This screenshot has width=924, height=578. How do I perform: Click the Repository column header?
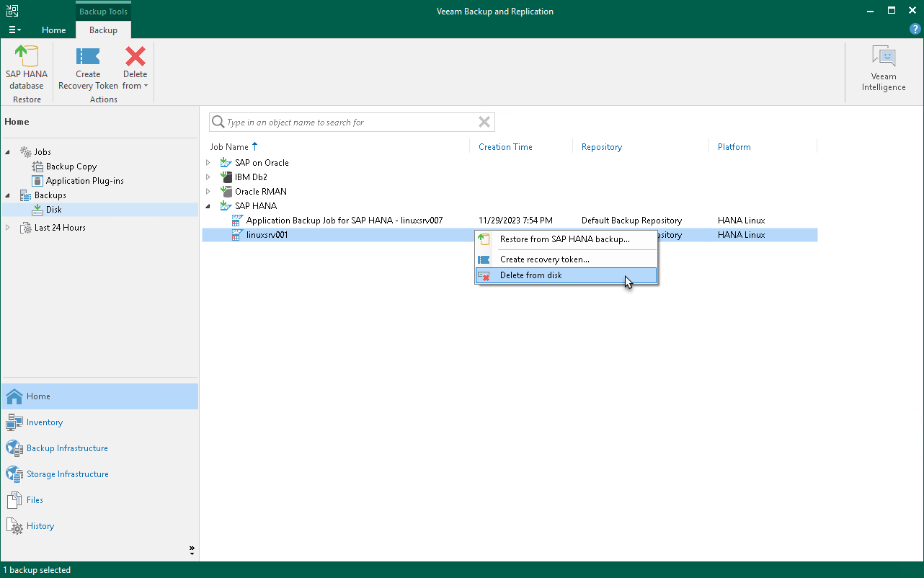point(601,147)
